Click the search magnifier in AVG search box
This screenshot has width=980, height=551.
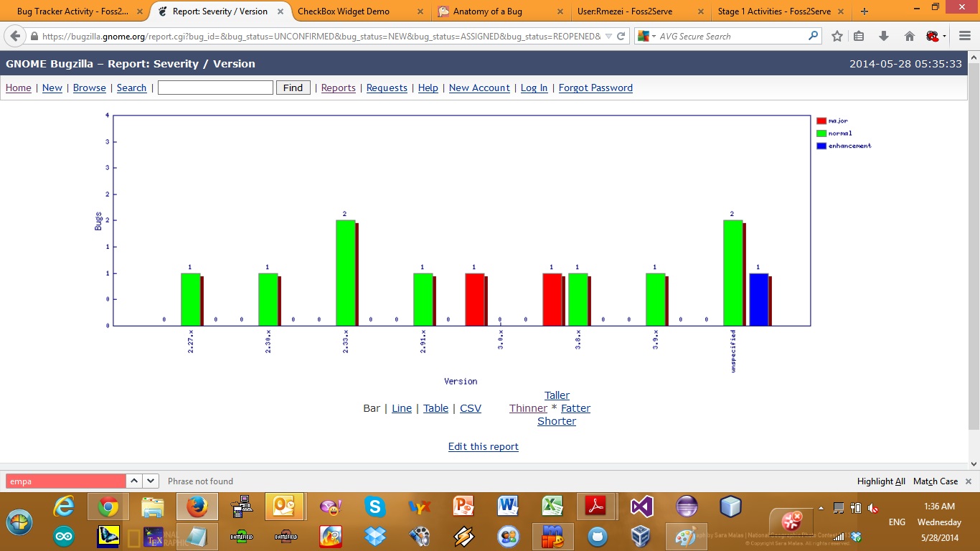click(813, 36)
